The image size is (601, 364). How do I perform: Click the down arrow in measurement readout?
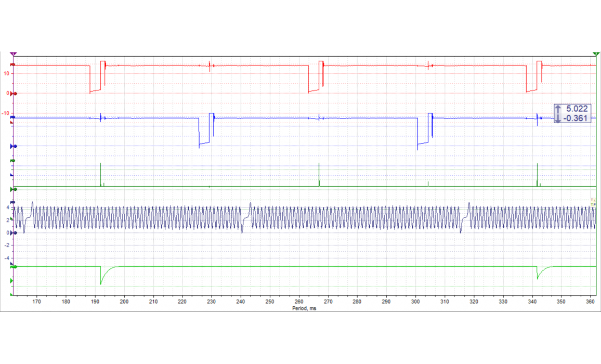pyautogui.click(x=558, y=118)
